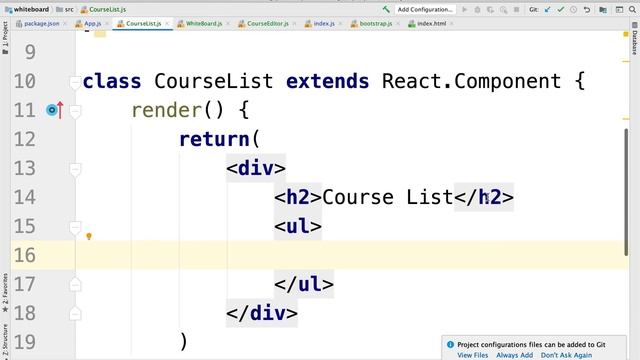Close the CourseList.js tab
Screen dimensions: 640x360
pyautogui.click(x=167, y=24)
